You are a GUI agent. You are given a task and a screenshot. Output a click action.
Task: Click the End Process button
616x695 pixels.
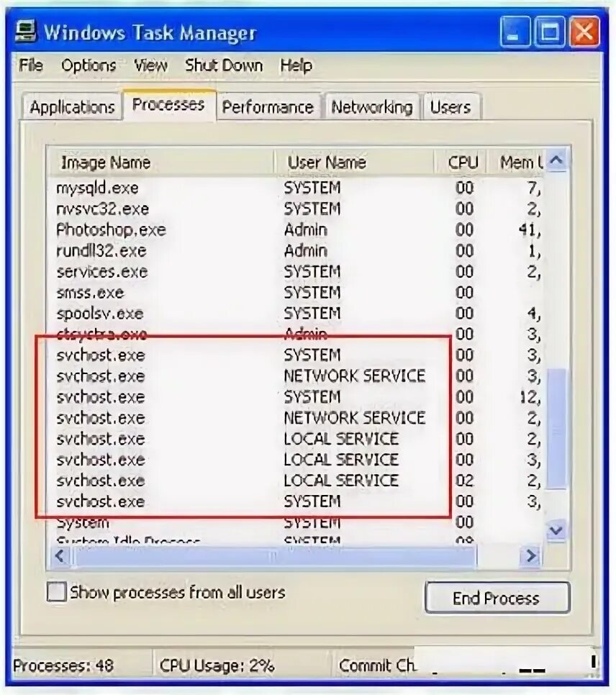click(x=497, y=598)
